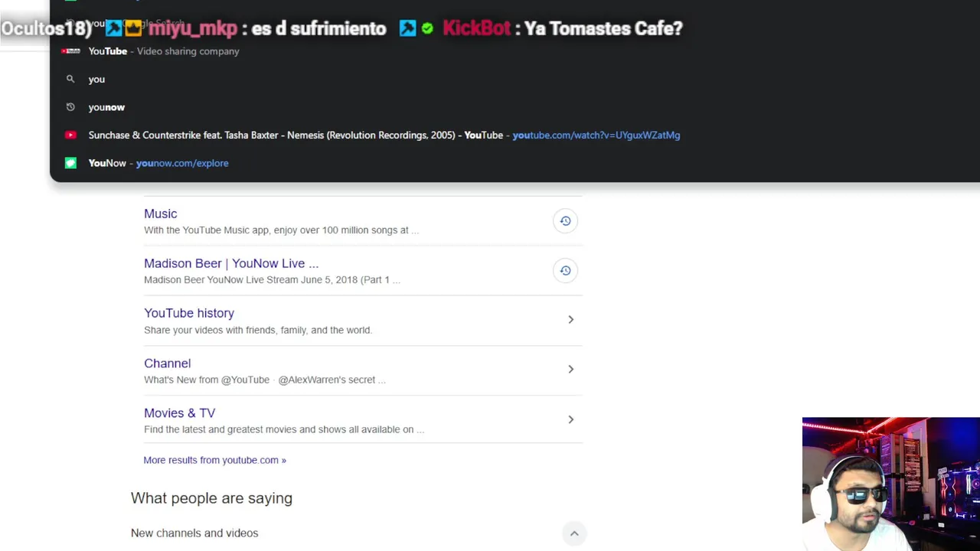Click "Madison Beer YouNow Live Stream June 5" text
980x551 pixels.
272,279
